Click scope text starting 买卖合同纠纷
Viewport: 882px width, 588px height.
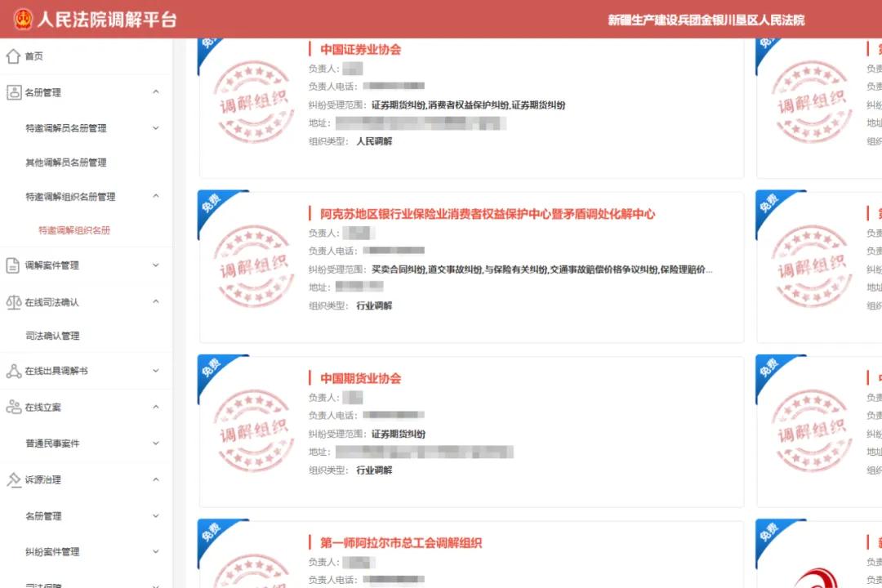point(541,269)
